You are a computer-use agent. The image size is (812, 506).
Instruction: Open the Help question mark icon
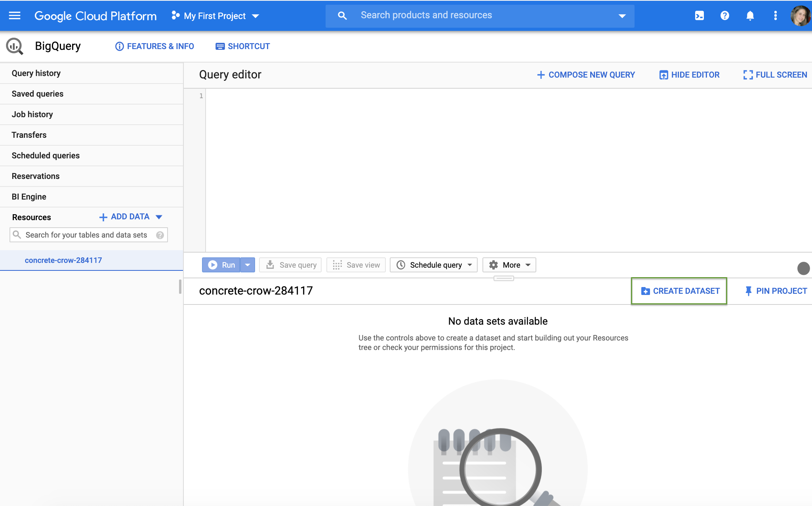725,15
